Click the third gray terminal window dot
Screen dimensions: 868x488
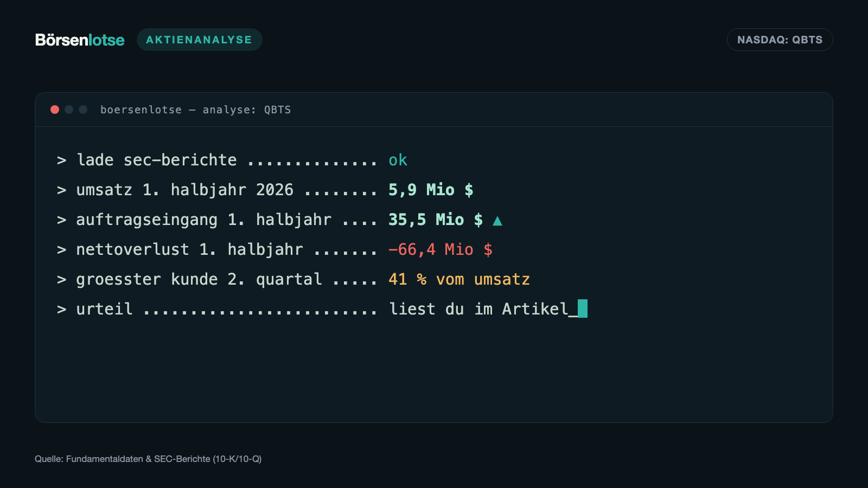coord(83,110)
